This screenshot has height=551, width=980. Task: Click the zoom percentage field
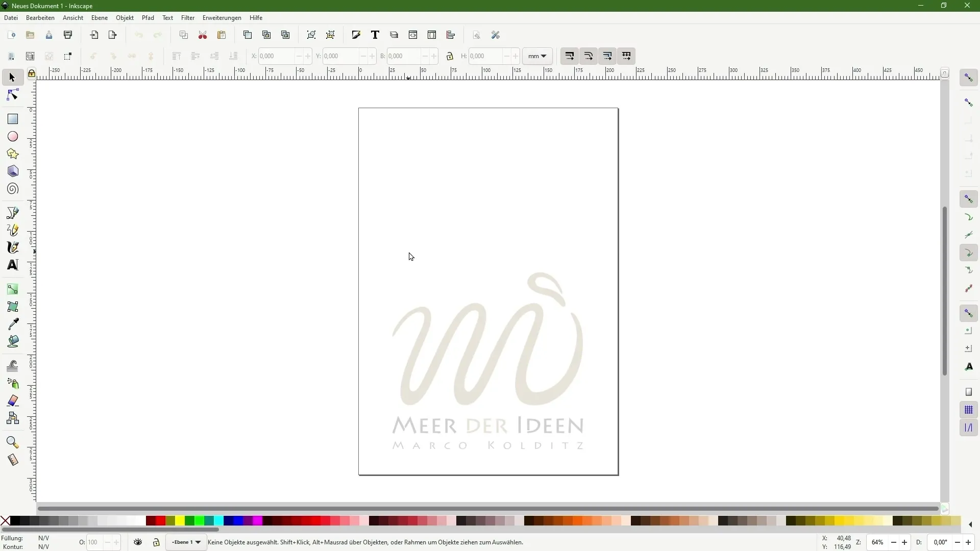tap(877, 542)
